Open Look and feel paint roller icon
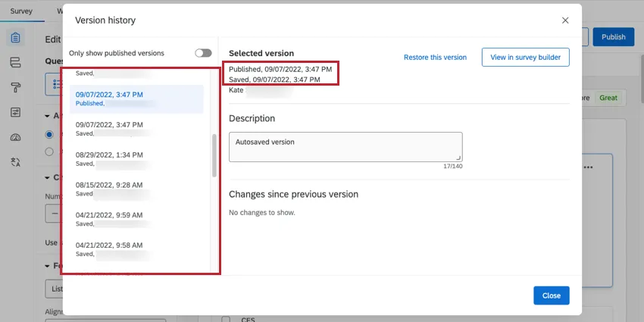644x322 pixels. coord(16,87)
